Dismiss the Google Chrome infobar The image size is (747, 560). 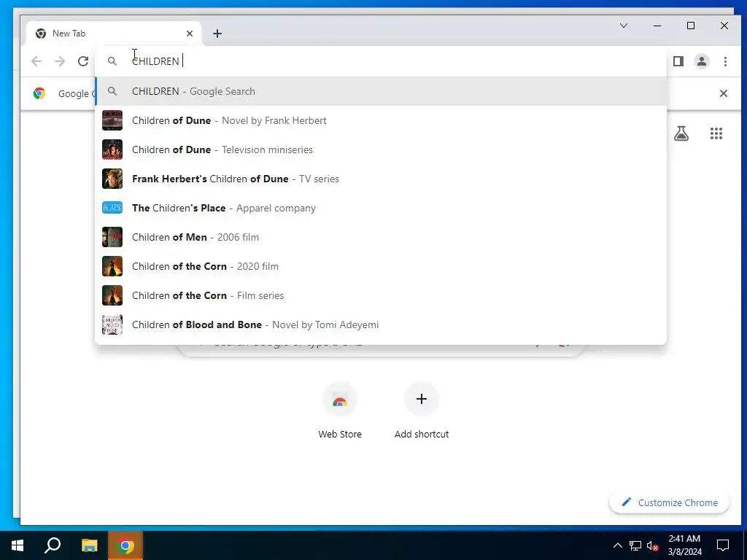pos(723,93)
